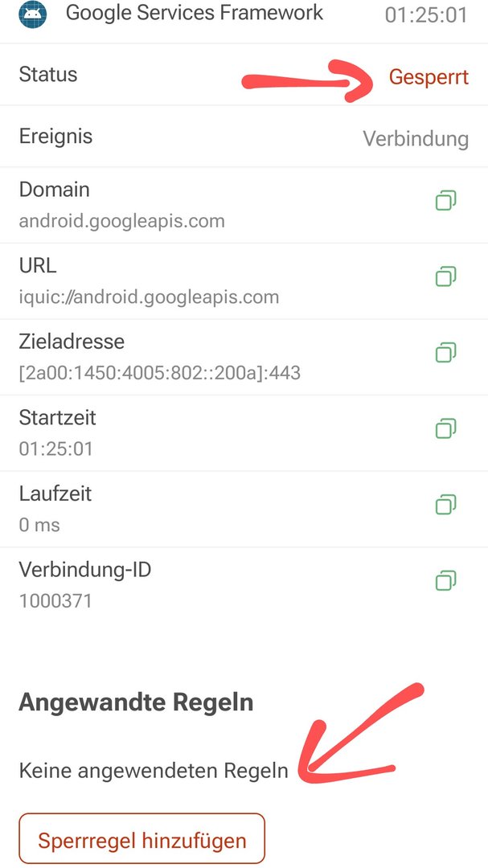Copy the Domain value

tap(445, 201)
